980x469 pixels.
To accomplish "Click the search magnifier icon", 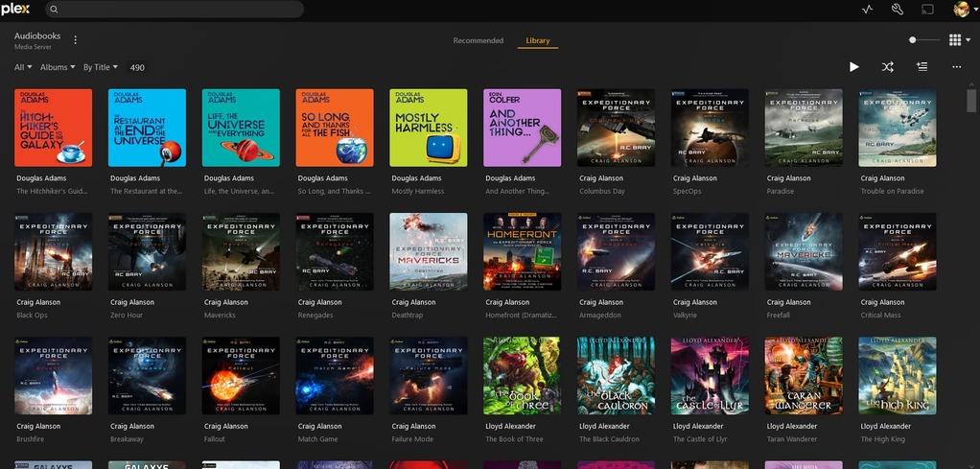I will click(54, 10).
